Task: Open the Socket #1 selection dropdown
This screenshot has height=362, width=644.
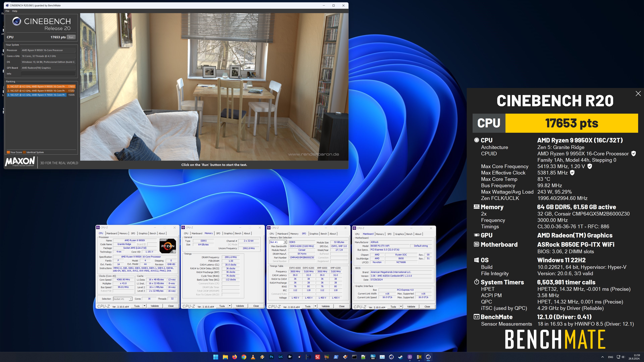Action: click(122, 299)
